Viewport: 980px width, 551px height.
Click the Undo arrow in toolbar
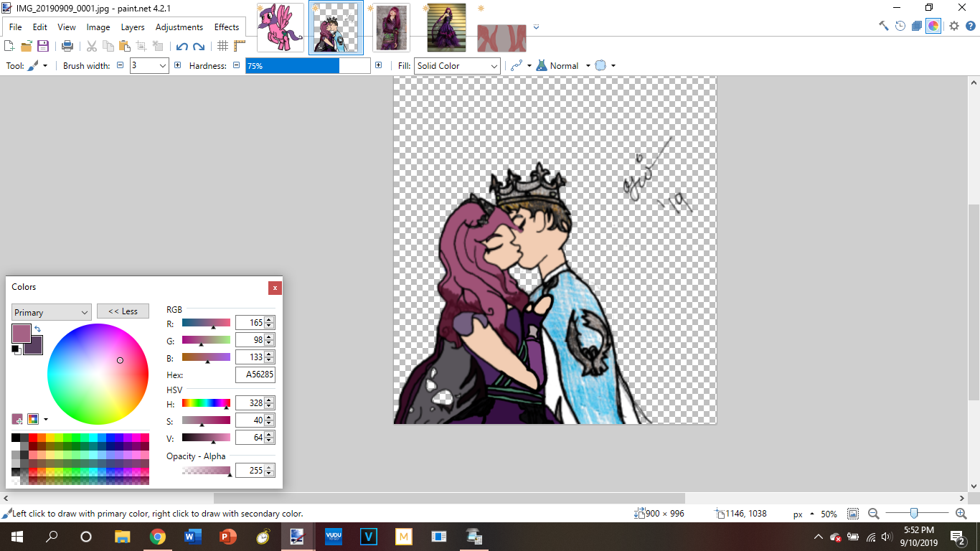point(182,46)
